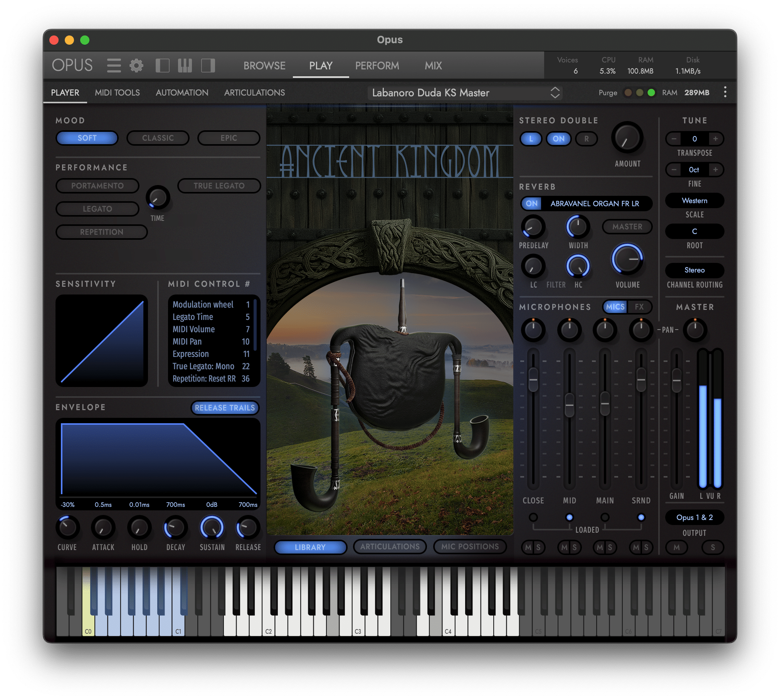780x700 pixels.
Task: Open the Labanoro Duda KS Master instrument selector
Action: pyautogui.click(x=465, y=93)
